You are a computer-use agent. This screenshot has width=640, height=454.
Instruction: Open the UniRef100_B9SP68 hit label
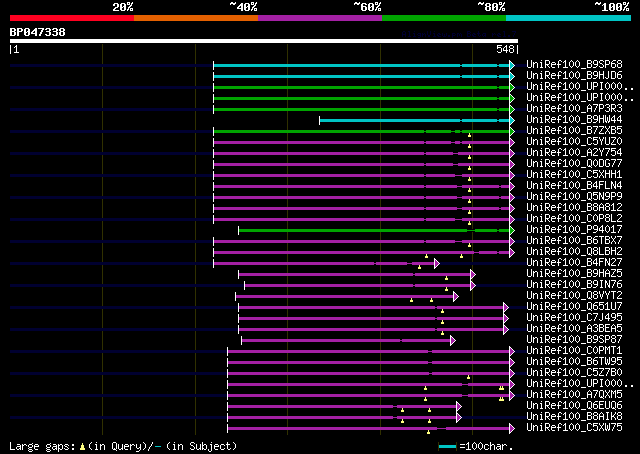pyautogui.click(x=574, y=65)
